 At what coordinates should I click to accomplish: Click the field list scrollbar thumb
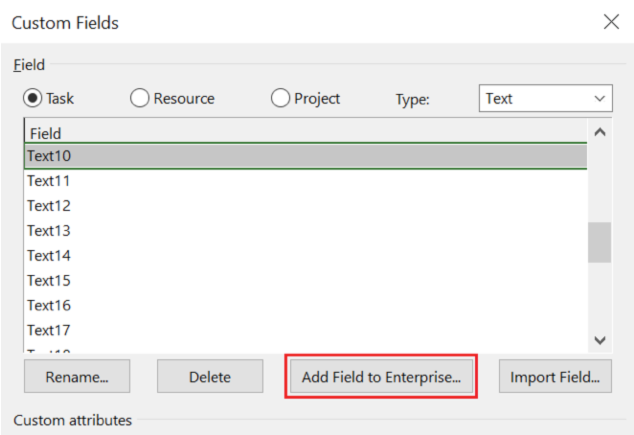tap(599, 241)
